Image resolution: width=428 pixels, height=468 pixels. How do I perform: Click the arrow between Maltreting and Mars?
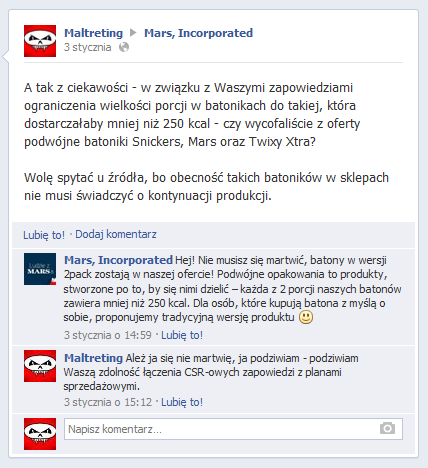click(133, 33)
